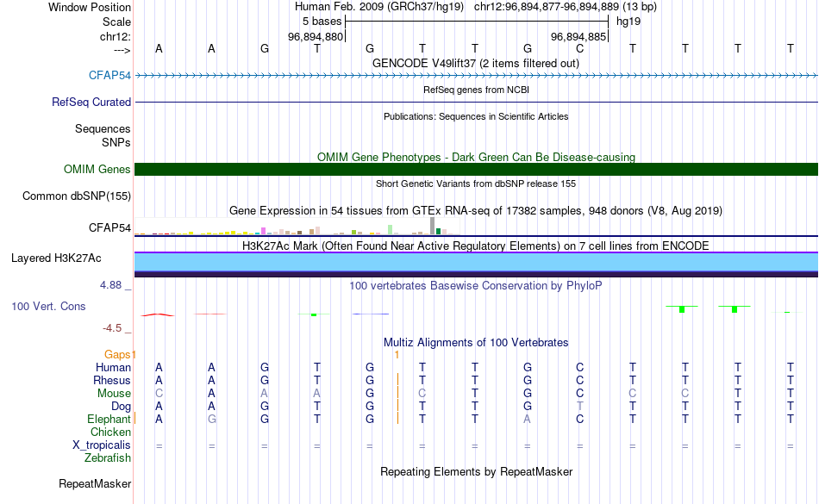The image size is (819, 504).
Task: Click the Human alignment row label
Action: coord(113,367)
